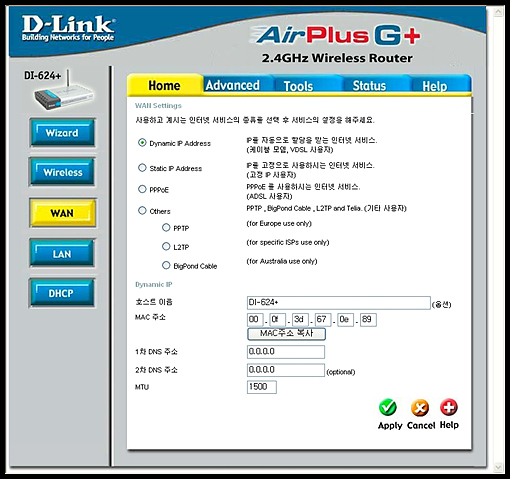Click the MAC octet field 3d

[x=300, y=320]
